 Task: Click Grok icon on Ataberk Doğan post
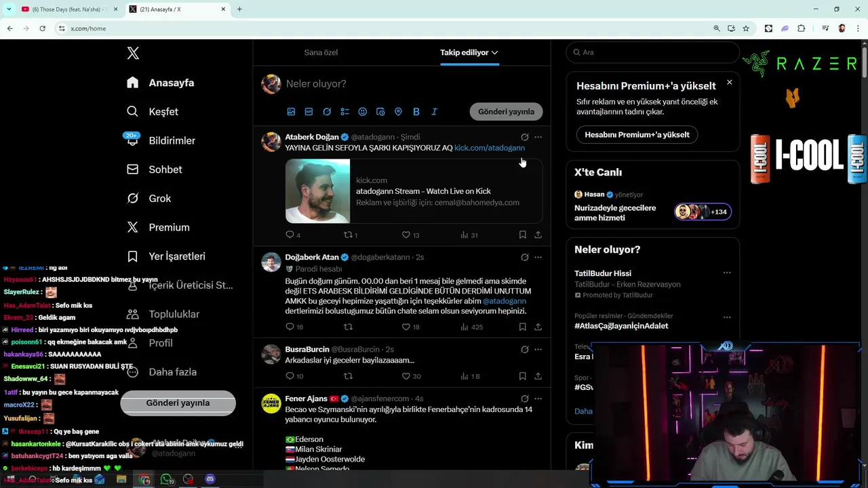tap(524, 137)
